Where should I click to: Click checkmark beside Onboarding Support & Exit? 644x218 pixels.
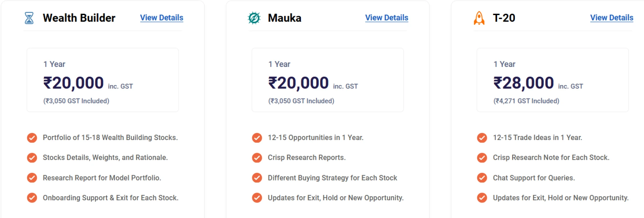point(32,198)
